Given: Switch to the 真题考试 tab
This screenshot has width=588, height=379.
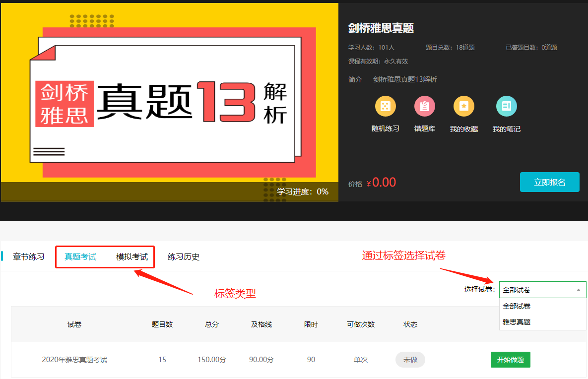Looking at the screenshot, I should click(x=80, y=257).
